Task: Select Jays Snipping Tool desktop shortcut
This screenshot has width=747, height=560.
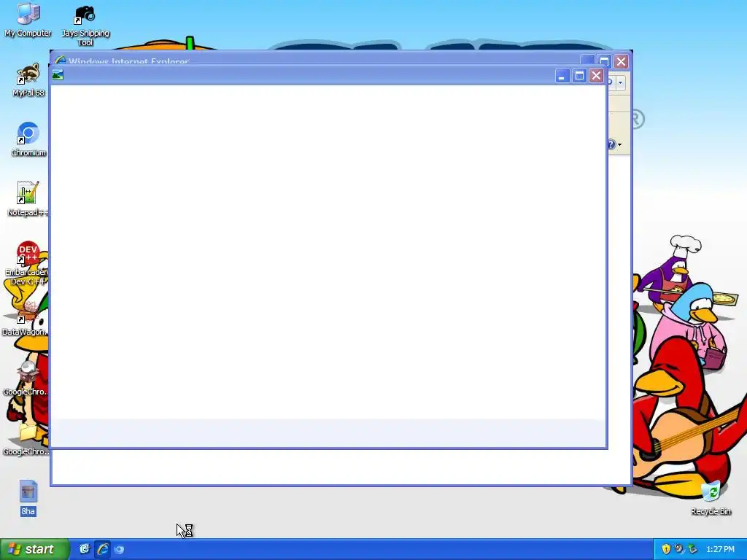Action: click(x=85, y=25)
